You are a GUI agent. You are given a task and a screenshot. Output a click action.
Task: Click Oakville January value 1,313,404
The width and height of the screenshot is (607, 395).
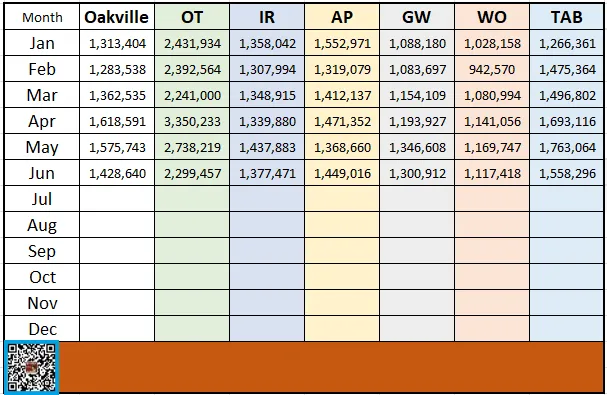tap(117, 43)
